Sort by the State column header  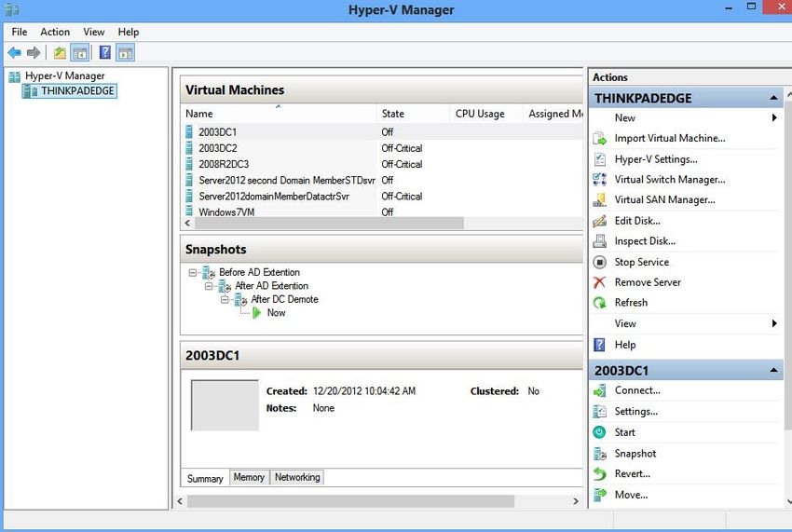point(413,114)
